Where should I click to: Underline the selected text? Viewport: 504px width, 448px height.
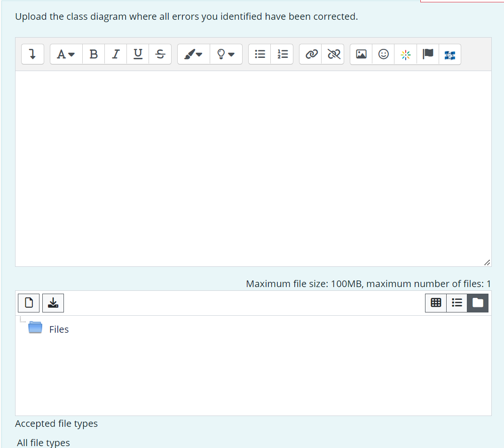(x=137, y=54)
